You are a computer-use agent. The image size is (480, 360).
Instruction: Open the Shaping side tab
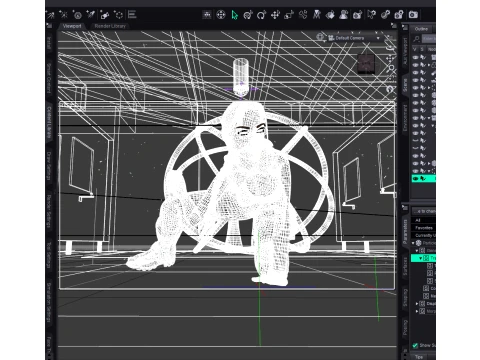(x=405, y=297)
